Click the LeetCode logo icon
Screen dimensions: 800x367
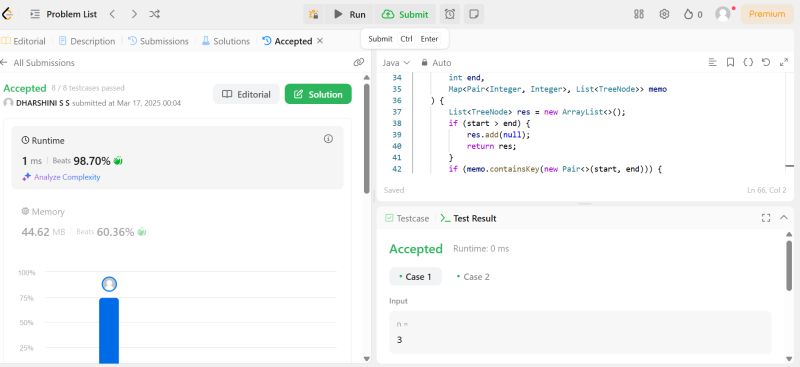click(x=6, y=14)
